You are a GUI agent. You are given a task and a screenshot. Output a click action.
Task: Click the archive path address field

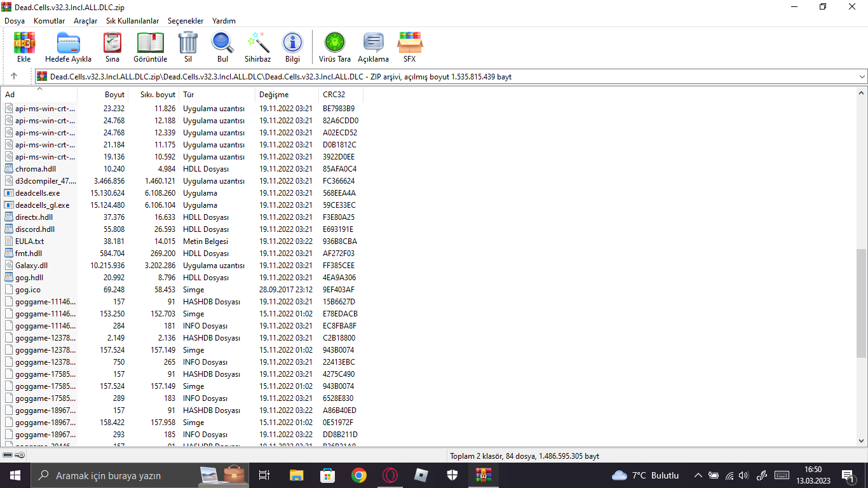click(451, 77)
